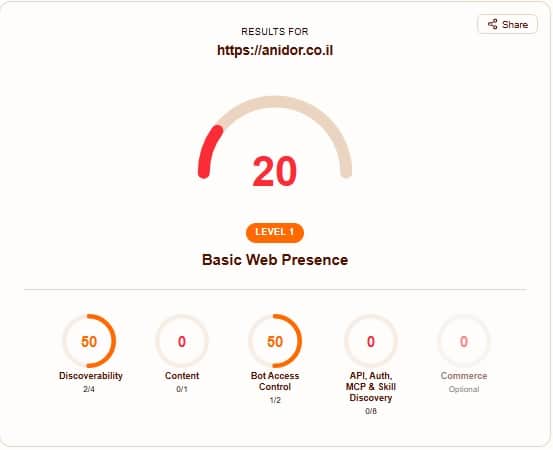Select the overall score number 20
This screenshot has width=553, height=450.
click(x=275, y=171)
